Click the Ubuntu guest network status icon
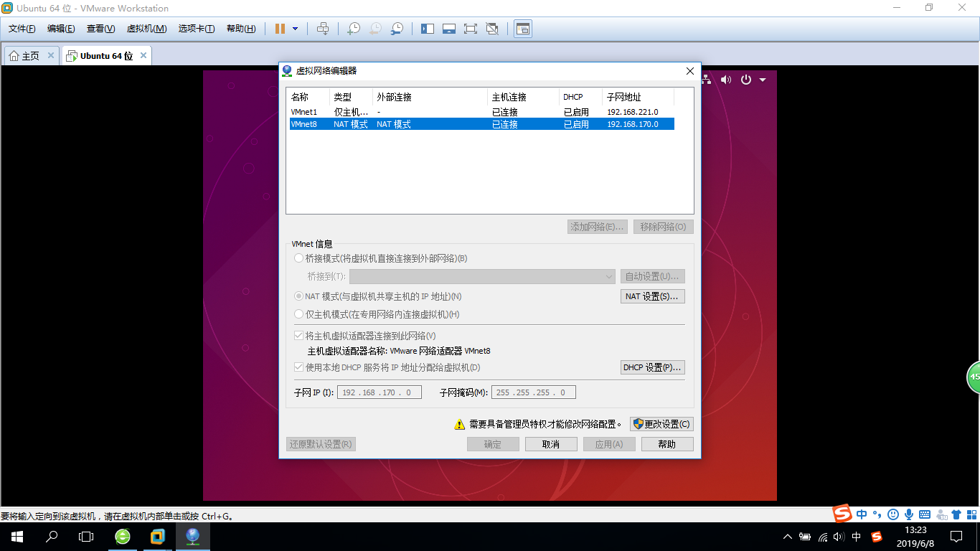The width and height of the screenshot is (980, 551). (707, 80)
